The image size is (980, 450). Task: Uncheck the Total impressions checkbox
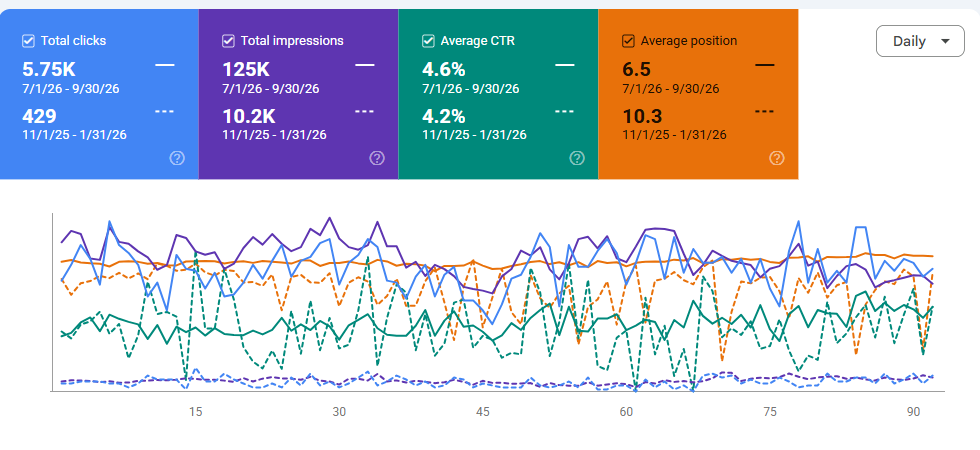pyautogui.click(x=228, y=41)
